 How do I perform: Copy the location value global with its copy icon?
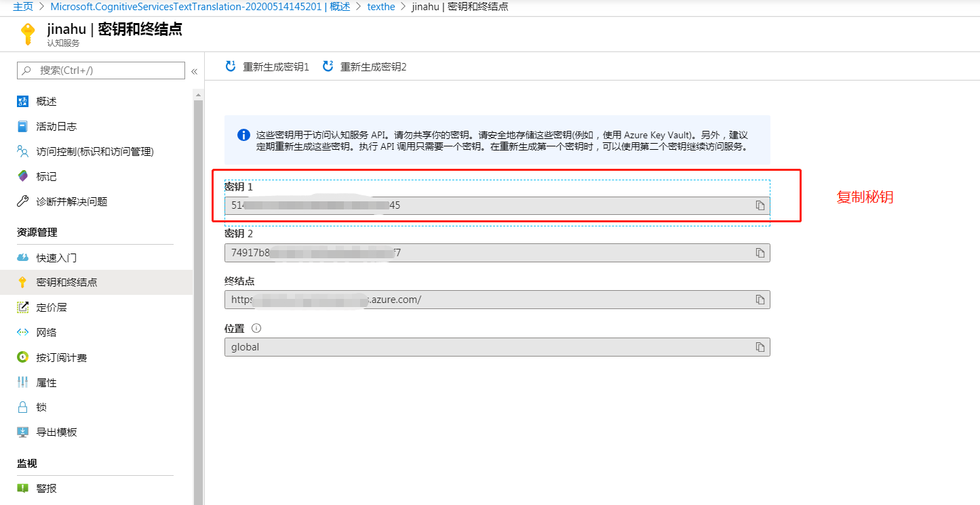(x=760, y=347)
